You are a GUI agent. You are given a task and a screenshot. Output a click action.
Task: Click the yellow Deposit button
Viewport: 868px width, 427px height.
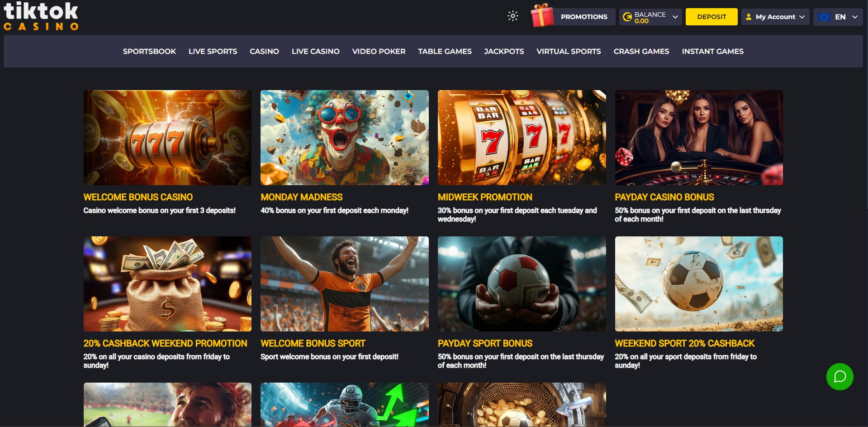pos(711,17)
